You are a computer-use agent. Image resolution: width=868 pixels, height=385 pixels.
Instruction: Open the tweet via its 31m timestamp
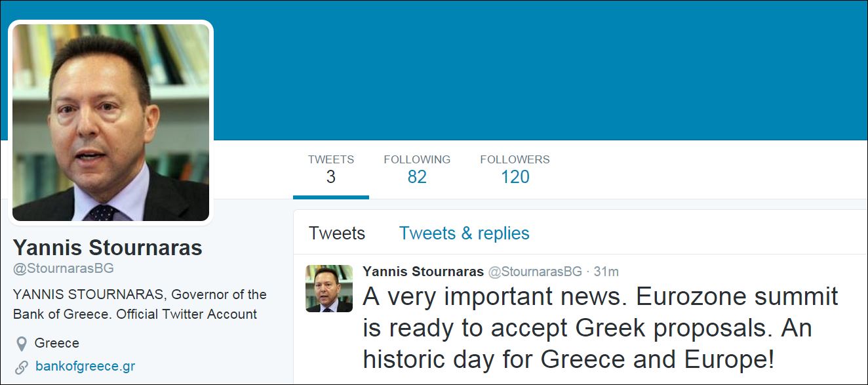pyautogui.click(x=606, y=272)
